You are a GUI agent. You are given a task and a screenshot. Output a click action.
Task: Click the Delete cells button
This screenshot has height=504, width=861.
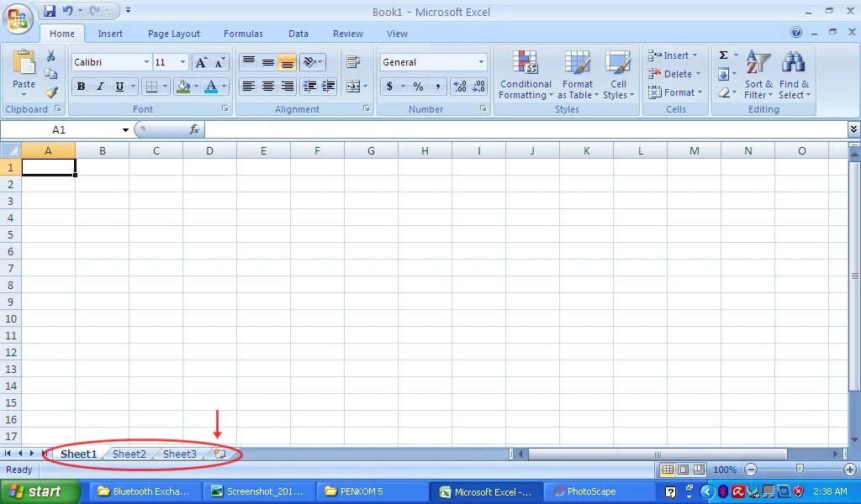[673, 73]
